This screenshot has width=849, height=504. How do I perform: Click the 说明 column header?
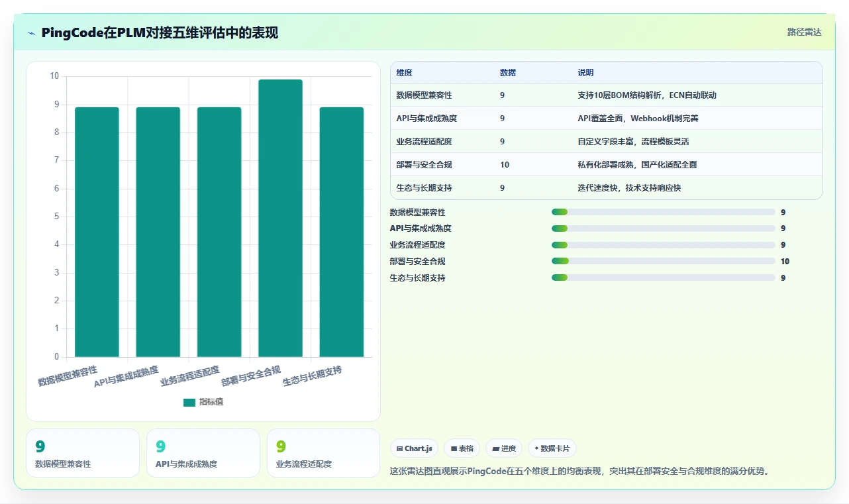tap(586, 73)
